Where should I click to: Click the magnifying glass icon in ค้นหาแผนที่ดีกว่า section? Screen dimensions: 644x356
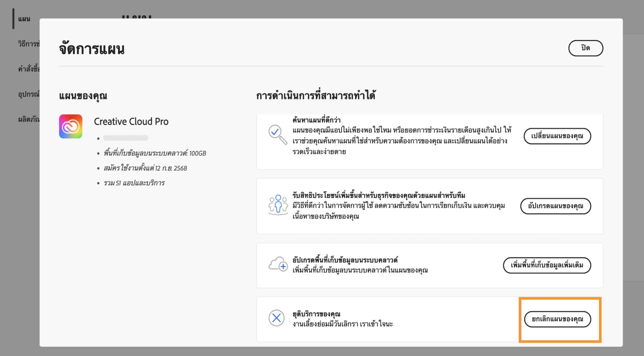[x=277, y=134]
